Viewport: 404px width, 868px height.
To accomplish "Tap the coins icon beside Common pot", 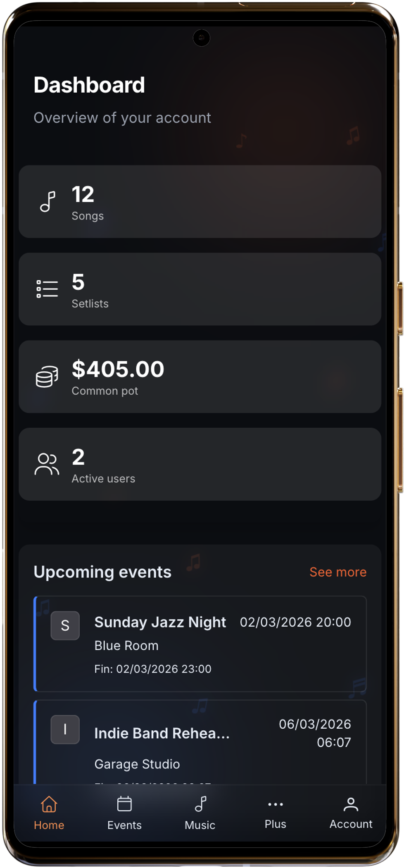I will [x=47, y=377].
